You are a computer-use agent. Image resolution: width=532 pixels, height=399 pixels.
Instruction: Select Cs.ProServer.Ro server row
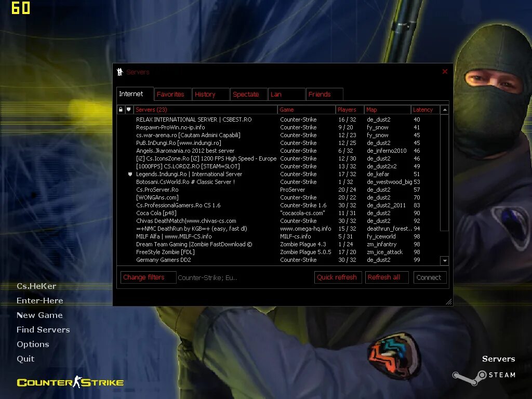(x=278, y=190)
